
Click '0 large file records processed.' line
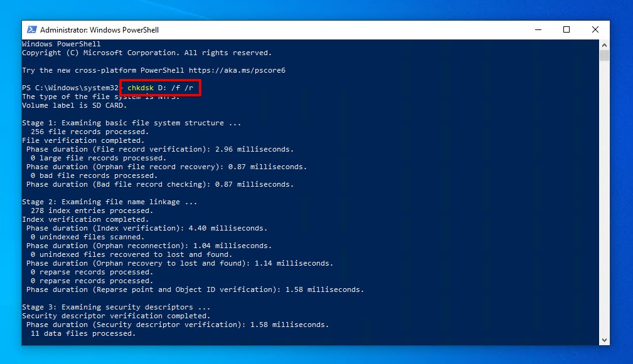[98, 158]
